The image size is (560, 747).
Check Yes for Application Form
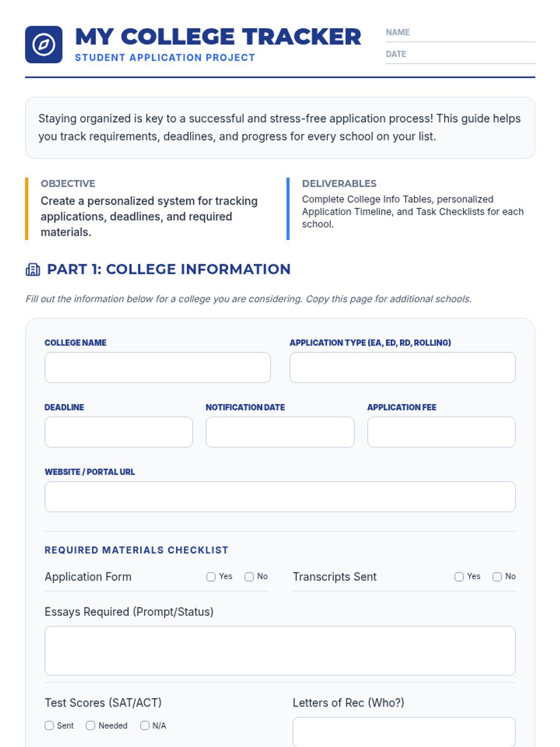tap(211, 577)
